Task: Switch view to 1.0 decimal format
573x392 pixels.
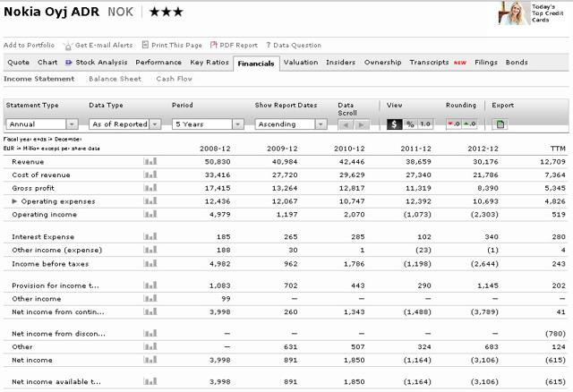Action: [425, 124]
